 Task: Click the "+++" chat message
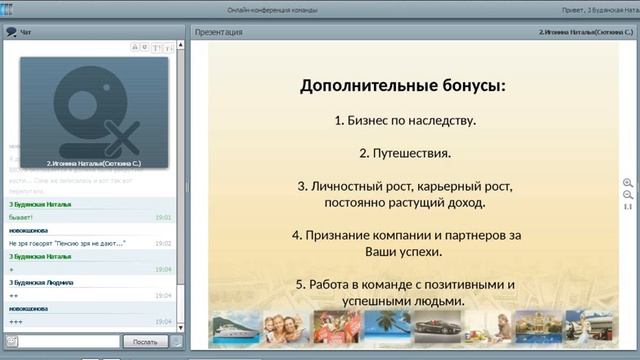[x=16, y=322]
